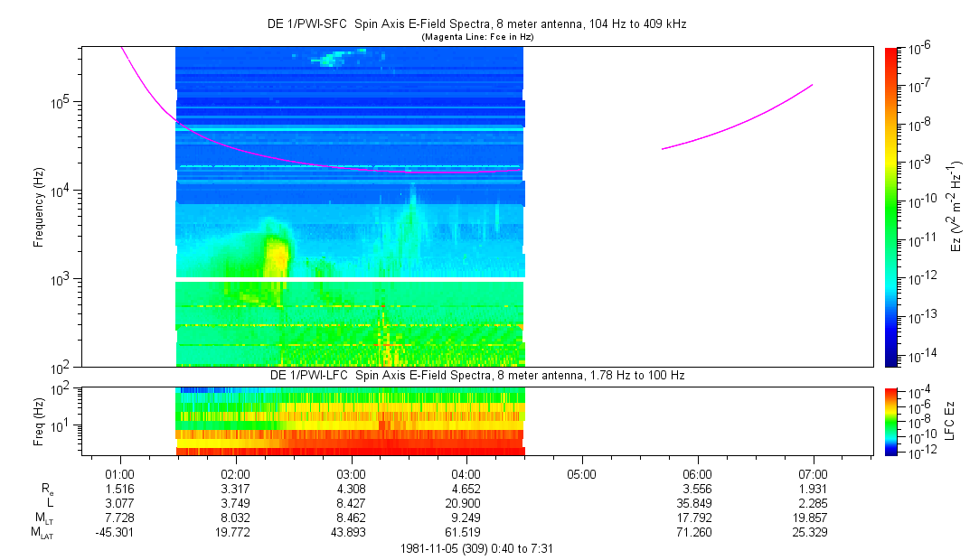Click the main Ez color scale bar
Viewport: 979px width, 560px height.
892,206
